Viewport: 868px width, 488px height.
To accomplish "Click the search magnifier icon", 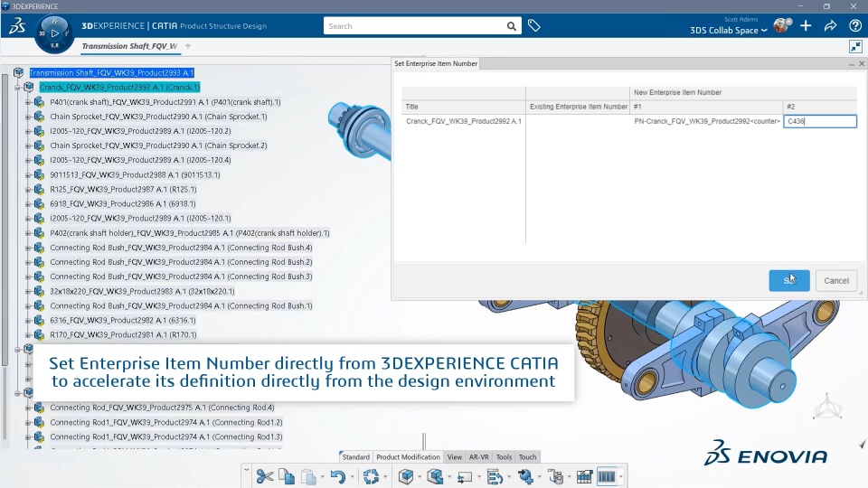I will (511, 26).
